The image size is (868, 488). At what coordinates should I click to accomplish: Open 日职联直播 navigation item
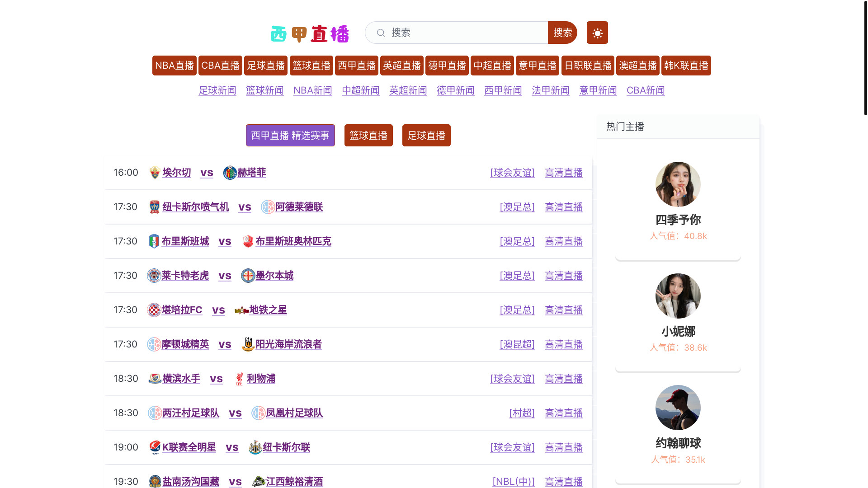(x=588, y=66)
